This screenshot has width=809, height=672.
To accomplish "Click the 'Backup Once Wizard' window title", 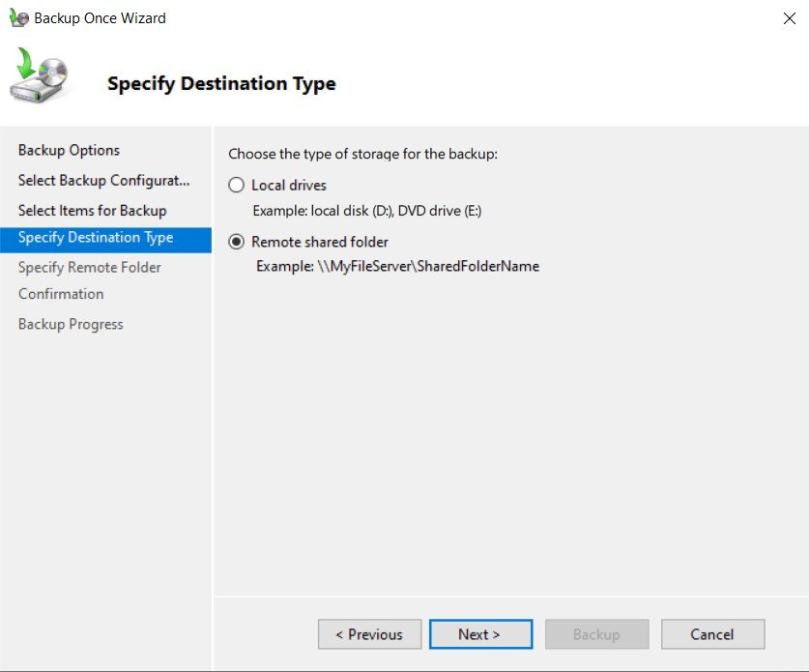I will tap(101, 18).
